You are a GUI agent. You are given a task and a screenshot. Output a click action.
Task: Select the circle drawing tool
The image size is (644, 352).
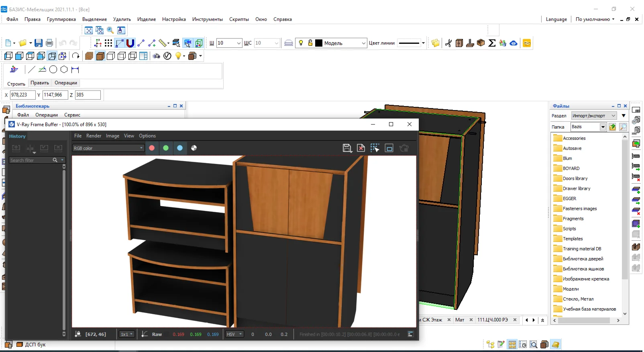tap(53, 70)
